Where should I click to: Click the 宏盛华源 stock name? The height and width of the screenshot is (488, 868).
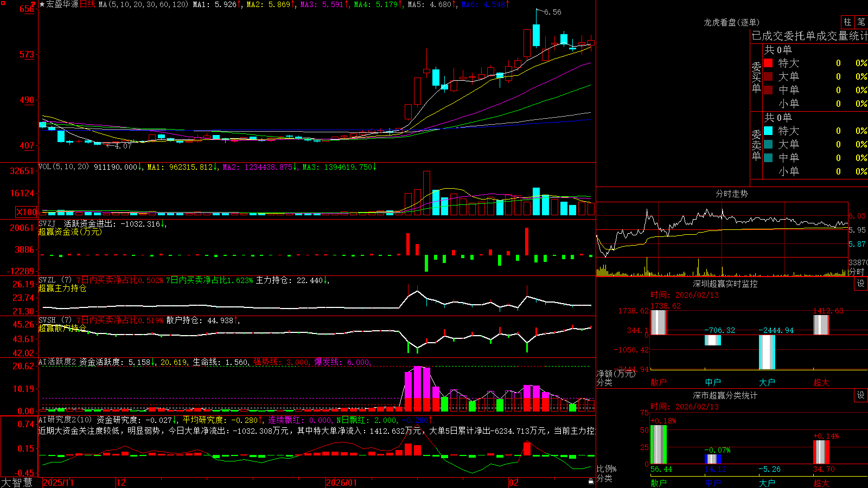tap(62, 4)
